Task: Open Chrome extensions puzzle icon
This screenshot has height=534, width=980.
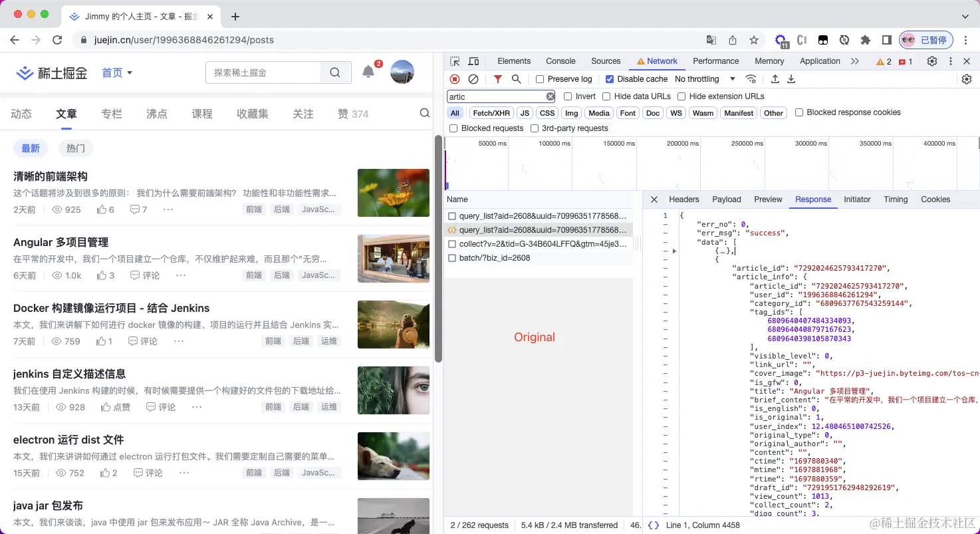Action: (x=866, y=40)
